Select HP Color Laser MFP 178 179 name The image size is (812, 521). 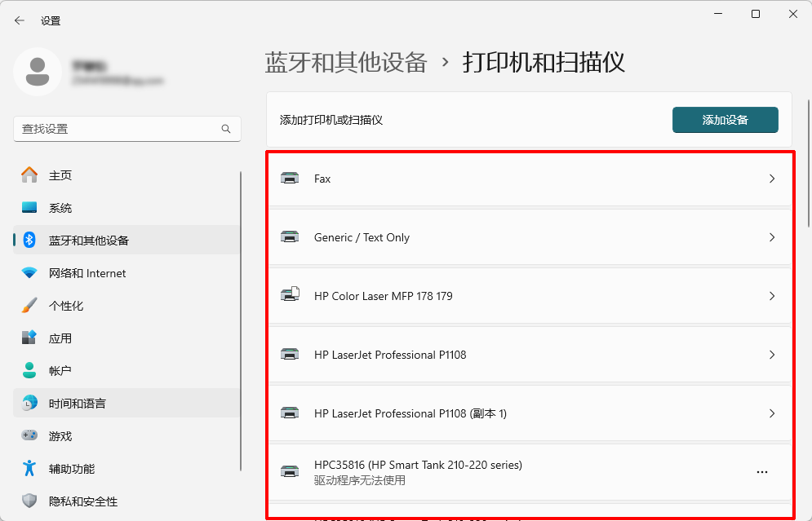tap(384, 296)
